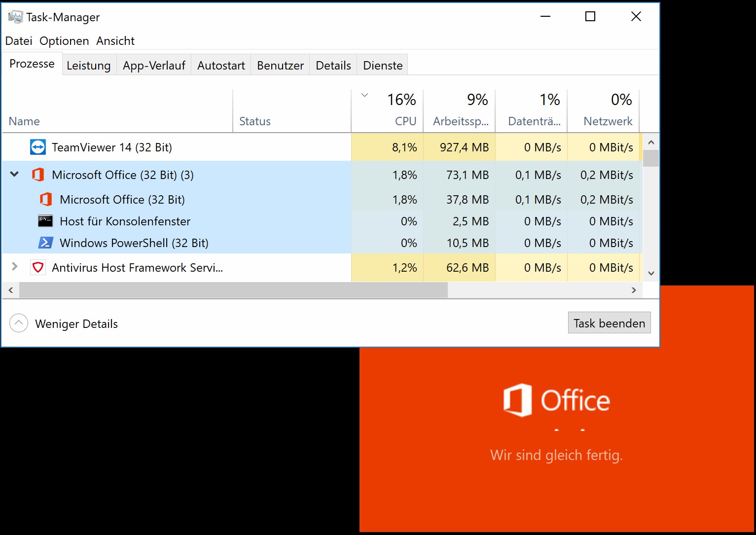Switch to the Details tab

[333, 65]
